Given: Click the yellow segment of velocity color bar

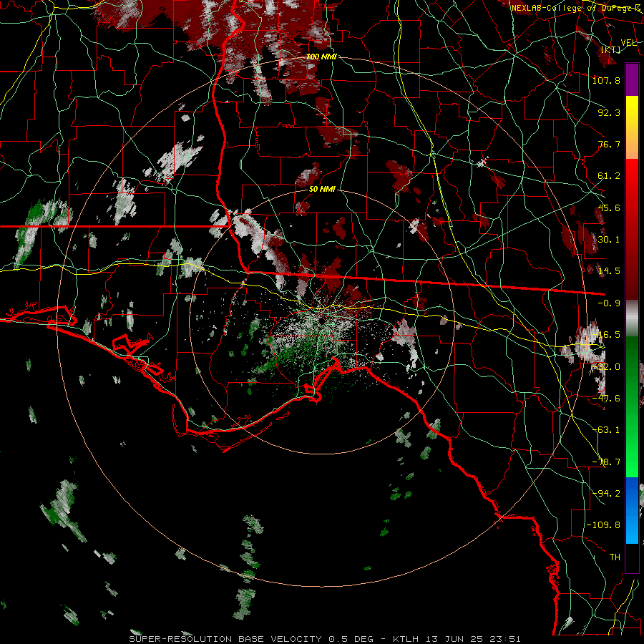Looking at the screenshot, I should coord(632,110).
